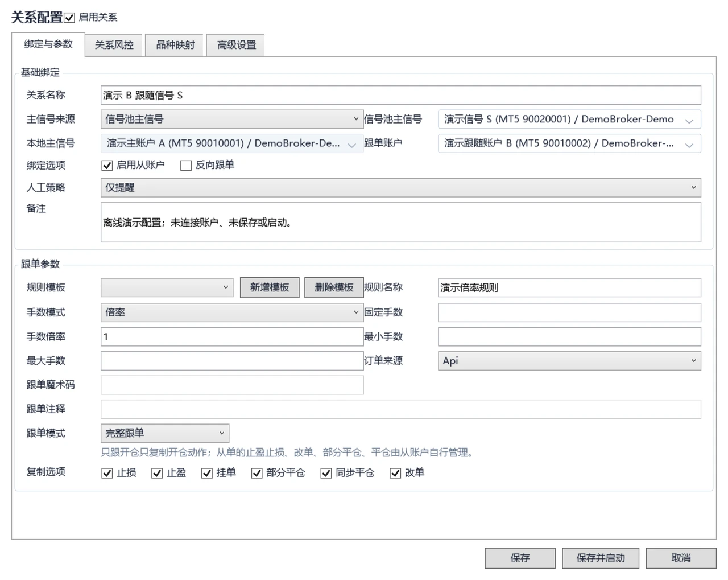This screenshot has width=728, height=580.
Task: Open the 本地主信号 account dropdown
Action: (x=232, y=143)
